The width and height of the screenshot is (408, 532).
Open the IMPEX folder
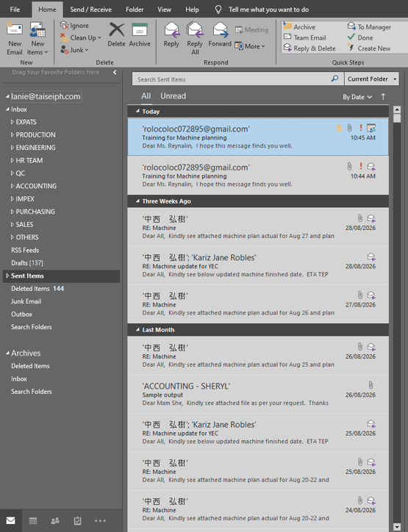25,199
